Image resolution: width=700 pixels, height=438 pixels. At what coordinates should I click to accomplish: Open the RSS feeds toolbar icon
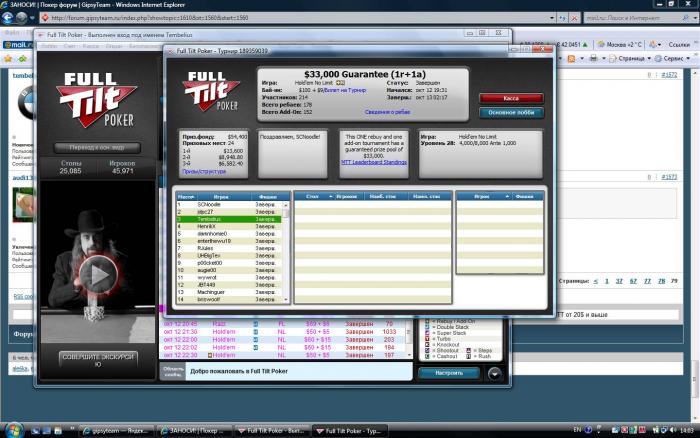pyautogui.click(x=571, y=58)
